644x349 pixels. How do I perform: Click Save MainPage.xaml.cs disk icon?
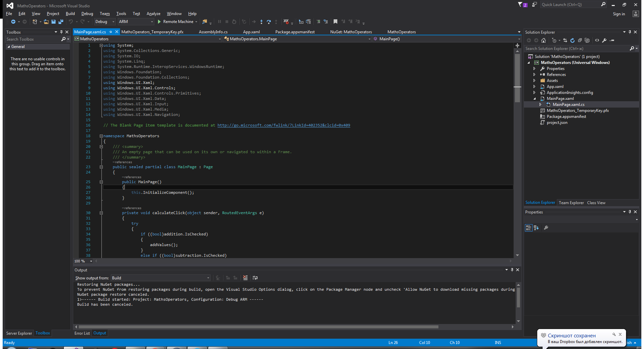click(54, 22)
